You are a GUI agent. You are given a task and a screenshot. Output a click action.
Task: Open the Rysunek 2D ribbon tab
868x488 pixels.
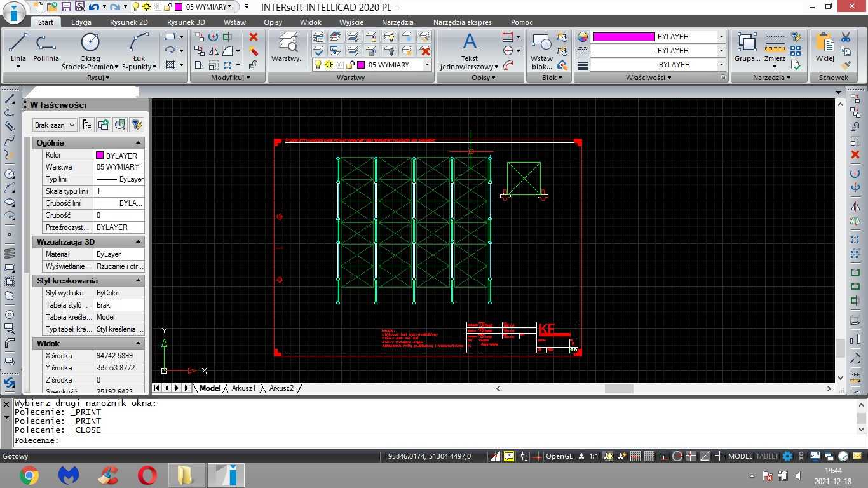[x=129, y=22]
